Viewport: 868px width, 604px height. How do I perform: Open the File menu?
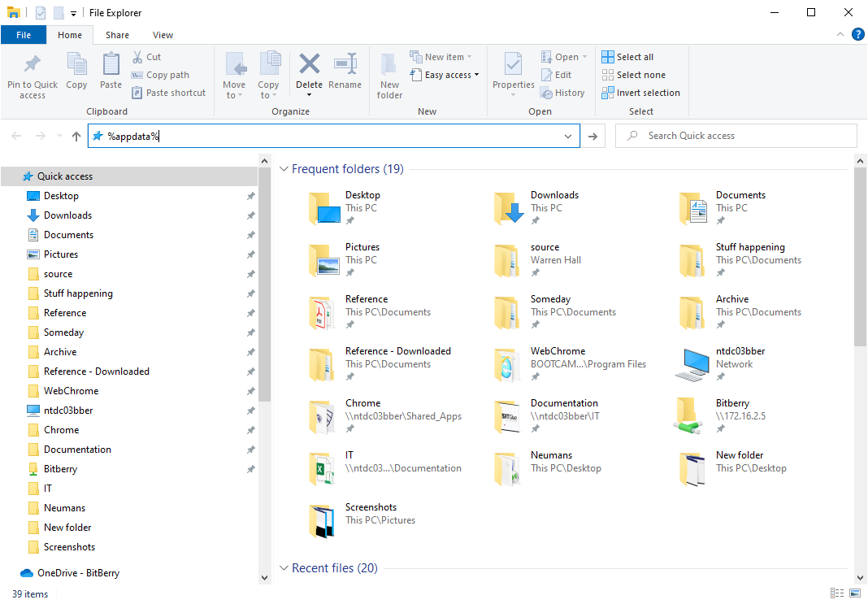coord(24,35)
